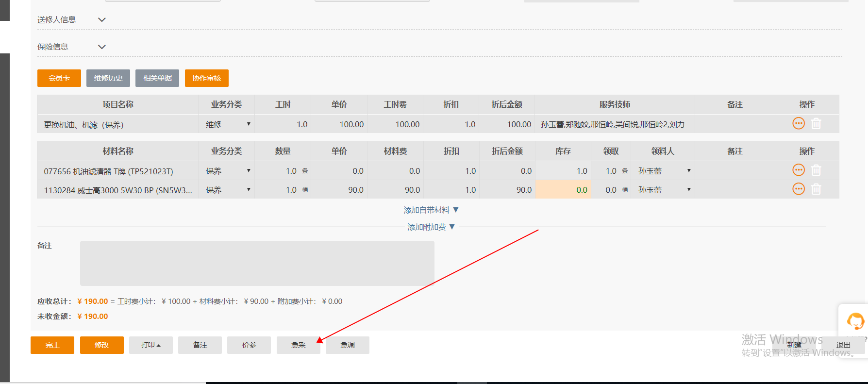Select 更换机油、机滤 (保养) item name
This screenshot has height=384, width=868.
83,125
